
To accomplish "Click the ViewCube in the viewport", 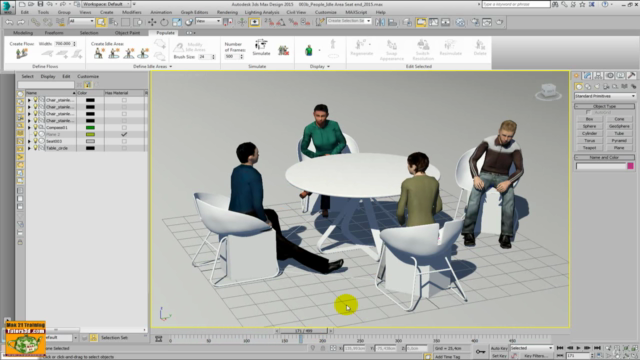I will (548, 91).
